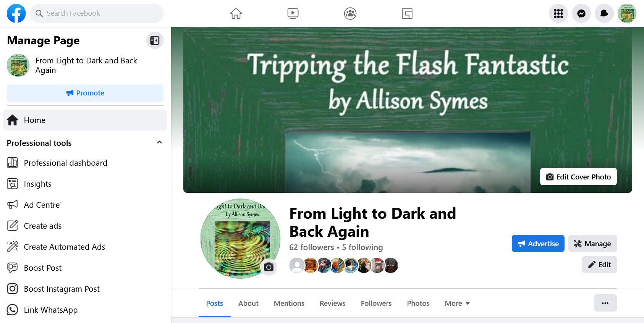This screenshot has width=644, height=323.
Task: Click Edit Cover Photo button
Action: pyautogui.click(x=578, y=177)
